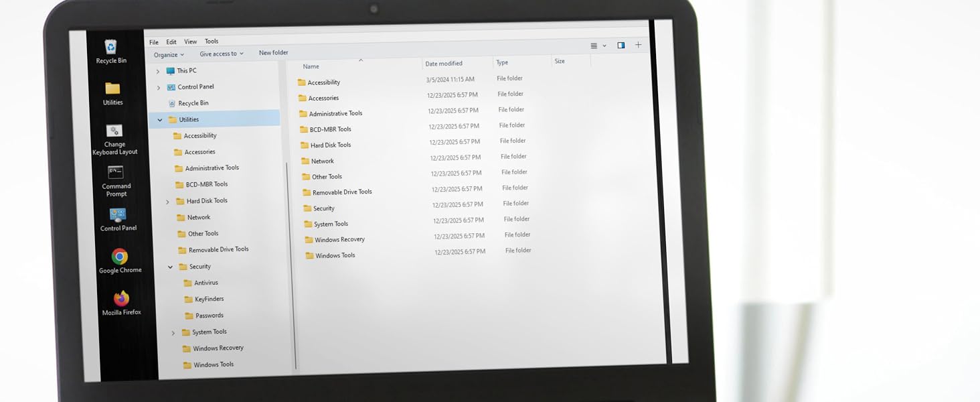The height and width of the screenshot is (402, 980).
Task: Click the Recycle Bin icon in navigation tree
Action: (172, 103)
